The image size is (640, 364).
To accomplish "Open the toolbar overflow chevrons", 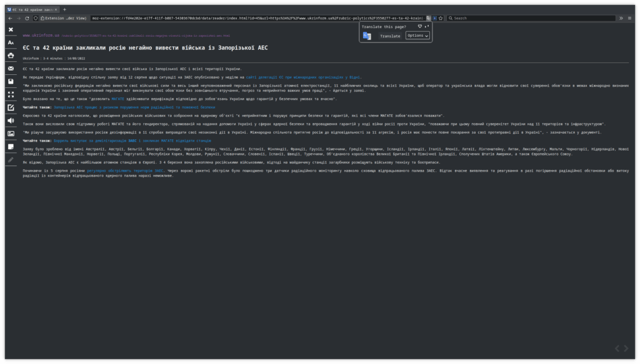I will click(x=621, y=18).
